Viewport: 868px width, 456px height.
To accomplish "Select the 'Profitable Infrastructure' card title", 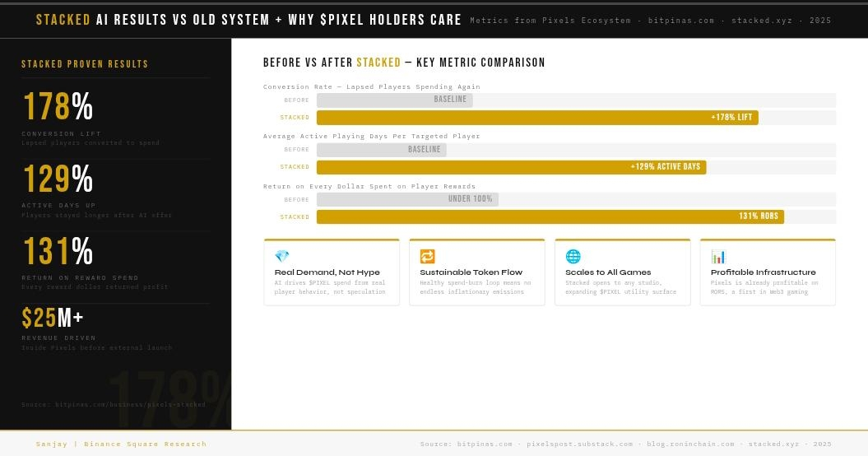I will coord(764,272).
